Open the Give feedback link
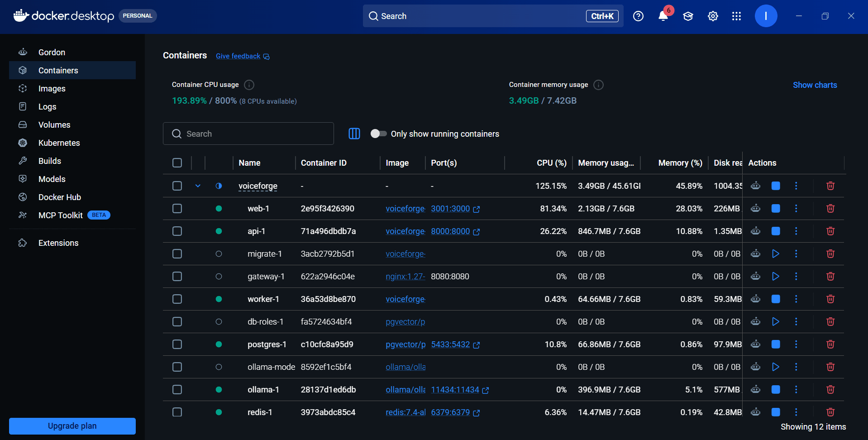The width and height of the screenshot is (868, 440). click(243, 56)
